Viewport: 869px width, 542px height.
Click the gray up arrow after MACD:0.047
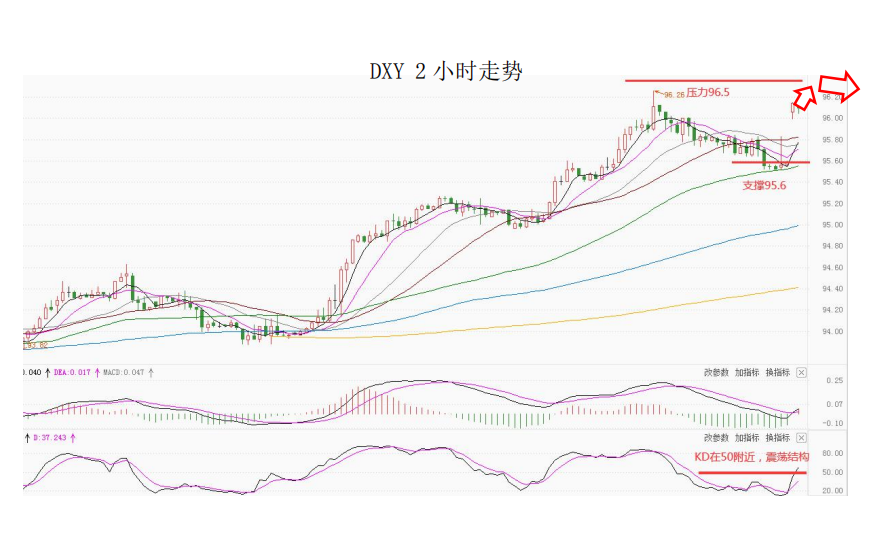click(151, 372)
